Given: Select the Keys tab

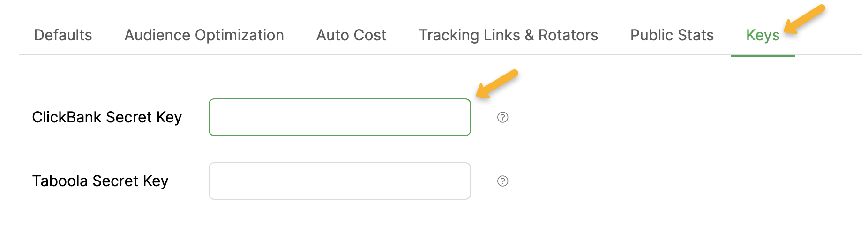Looking at the screenshot, I should click(x=763, y=35).
